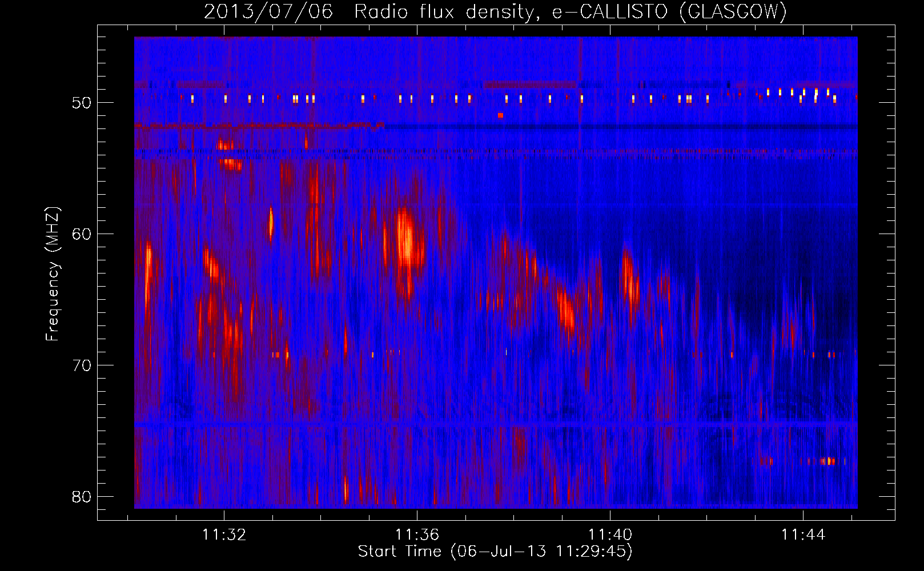Click the 'Start Time (06-Jul-13 11:29:45)' label
Image resolution: width=924 pixels, height=571 pixels.
pos(495,552)
